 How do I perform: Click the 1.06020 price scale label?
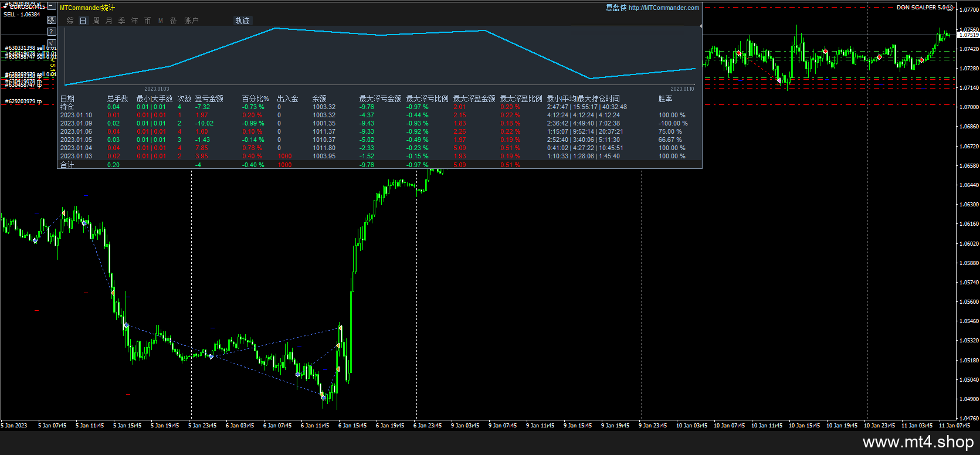pos(969,243)
